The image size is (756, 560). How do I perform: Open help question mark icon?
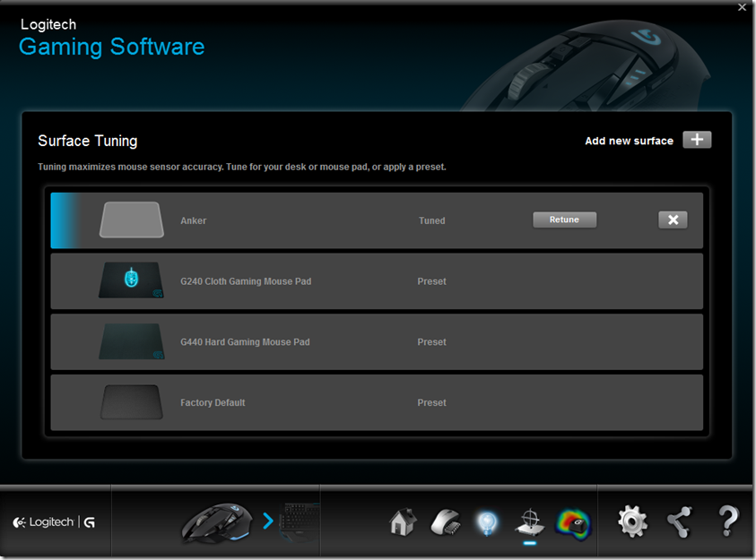(x=728, y=521)
